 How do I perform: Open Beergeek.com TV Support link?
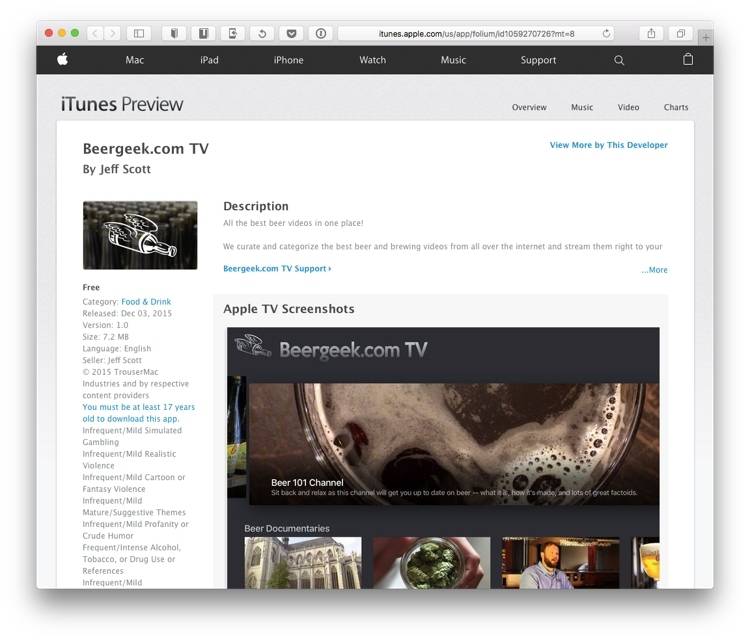click(x=277, y=268)
